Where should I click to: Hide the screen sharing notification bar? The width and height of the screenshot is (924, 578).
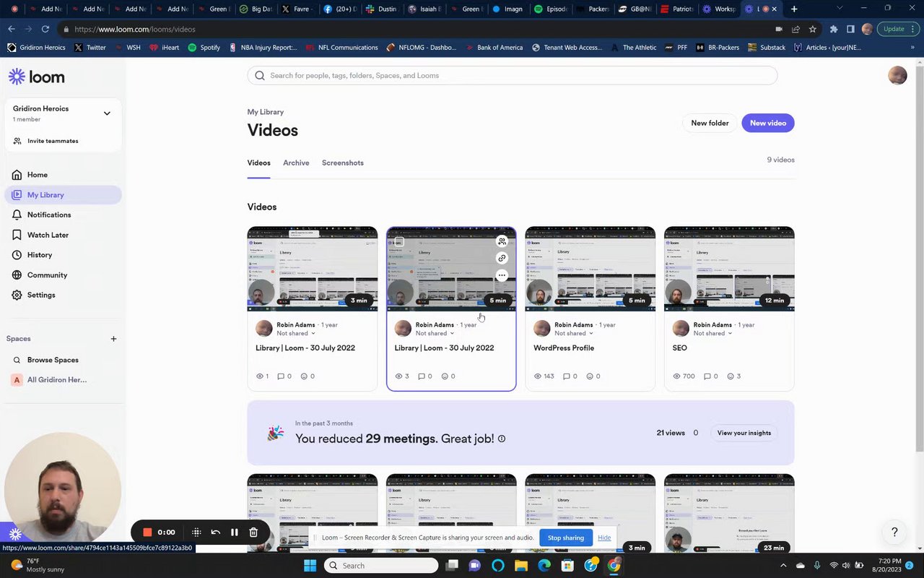(604, 538)
